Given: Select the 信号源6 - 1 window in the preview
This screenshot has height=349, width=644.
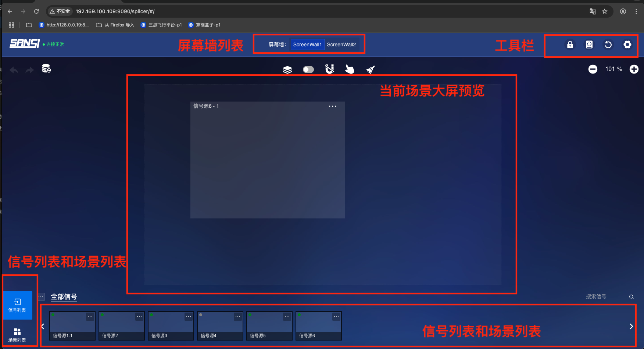Looking at the screenshot, I should (x=268, y=160).
